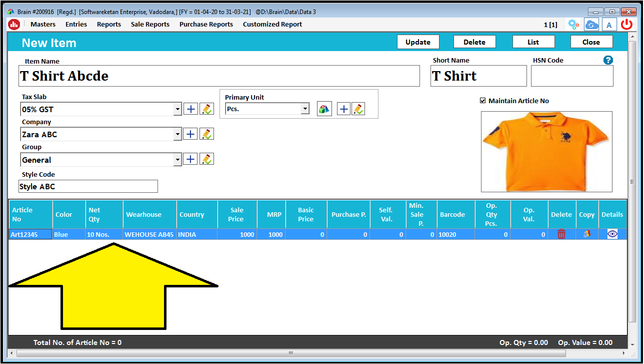View details of Art12345 with eye icon
This screenshot has height=364, width=644.
612,234
